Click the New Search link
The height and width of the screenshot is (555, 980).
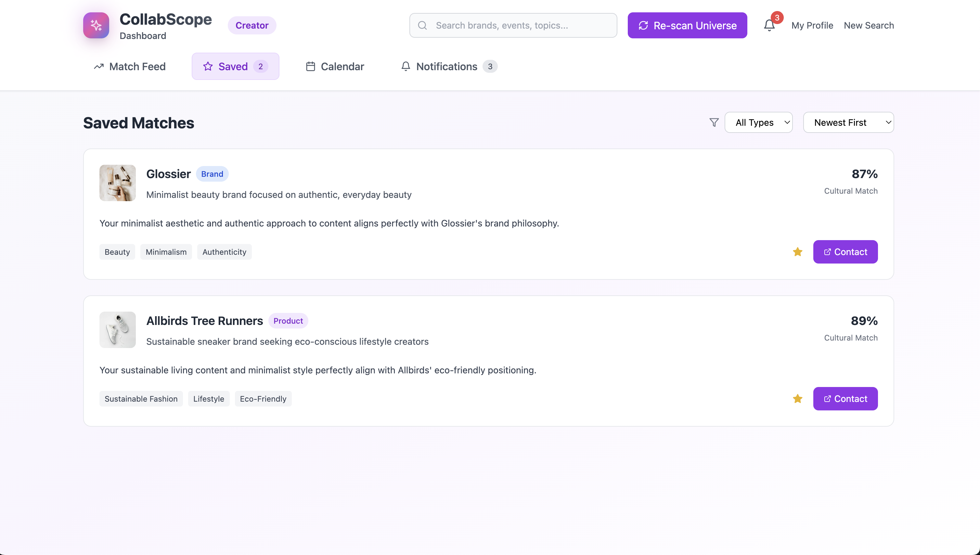pos(868,25)
